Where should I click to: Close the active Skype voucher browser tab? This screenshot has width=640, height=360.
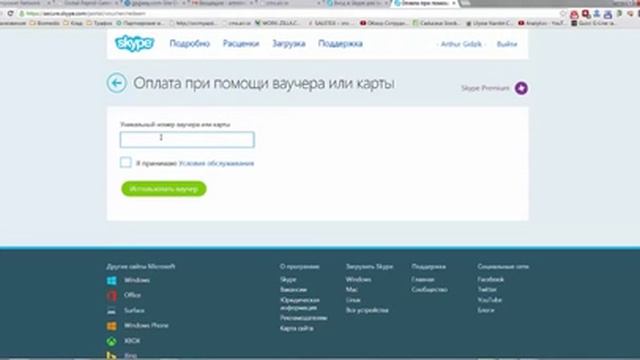tap(453, 3)
